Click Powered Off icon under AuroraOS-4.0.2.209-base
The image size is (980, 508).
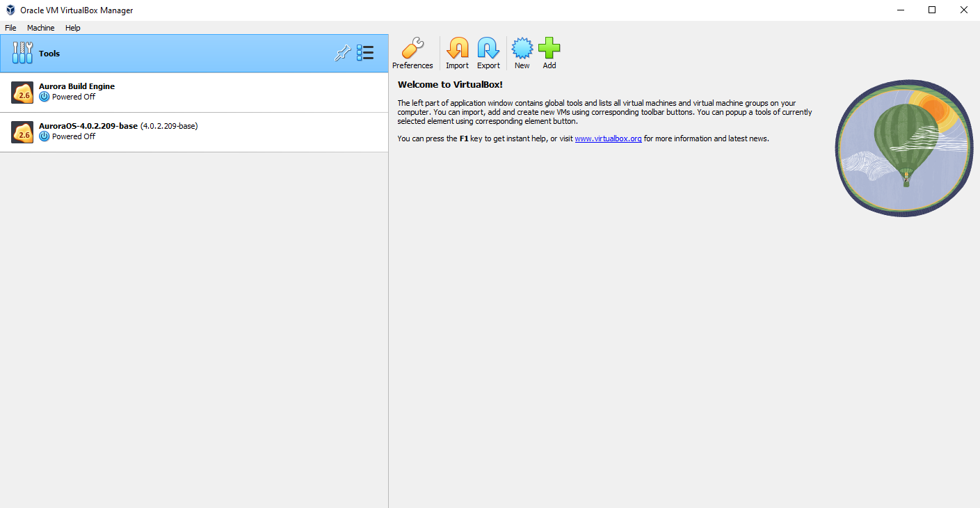pyautogui.click(x=45, y=136)
